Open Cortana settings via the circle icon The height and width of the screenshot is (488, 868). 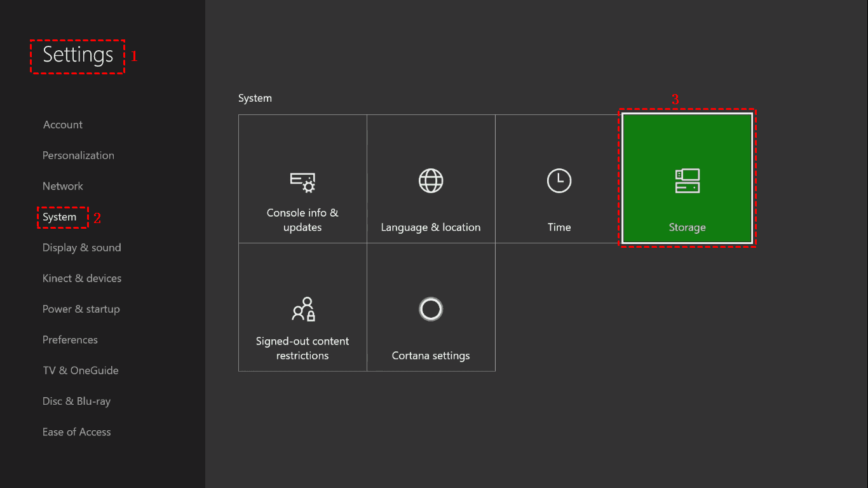[431, 309]
